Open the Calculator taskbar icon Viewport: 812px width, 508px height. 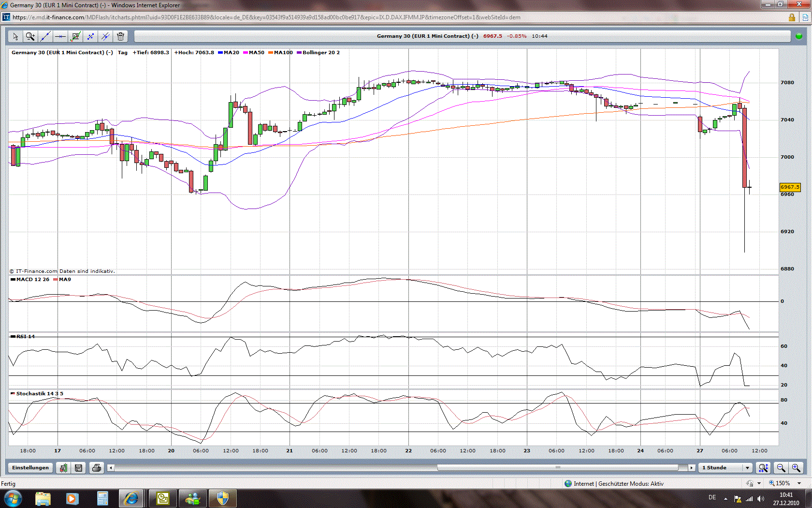(102, 498)
